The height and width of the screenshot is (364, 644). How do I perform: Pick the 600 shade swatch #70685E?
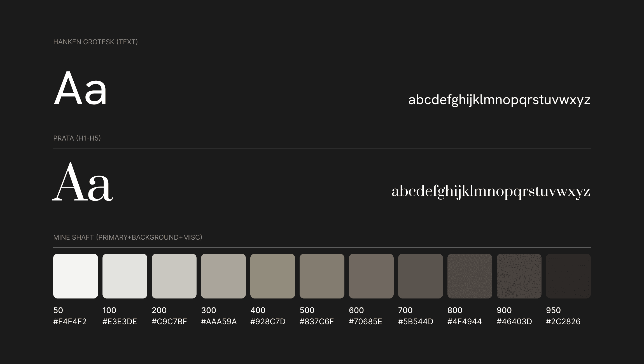point(371,276)
